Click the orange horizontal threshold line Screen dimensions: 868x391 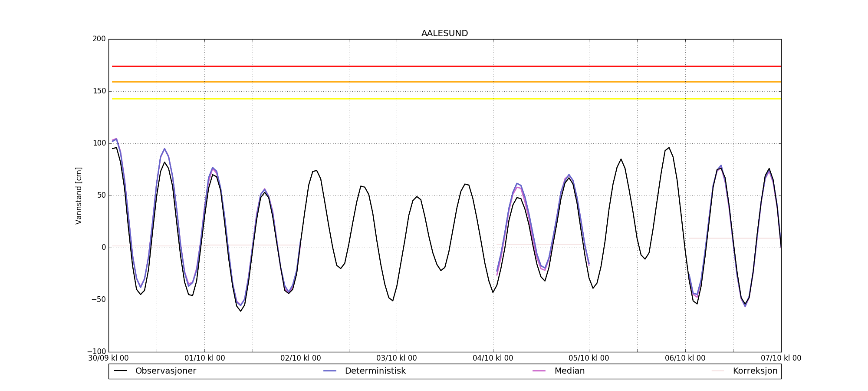434,82
